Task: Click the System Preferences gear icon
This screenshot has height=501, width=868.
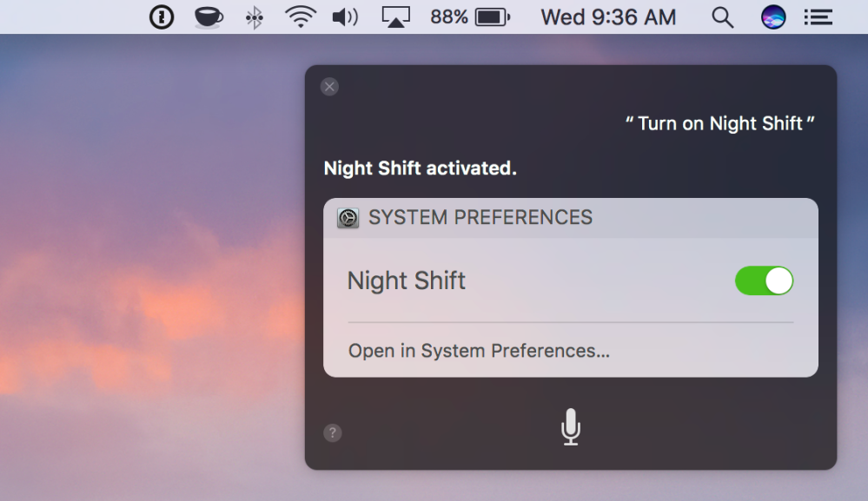Action: (348, 218)
